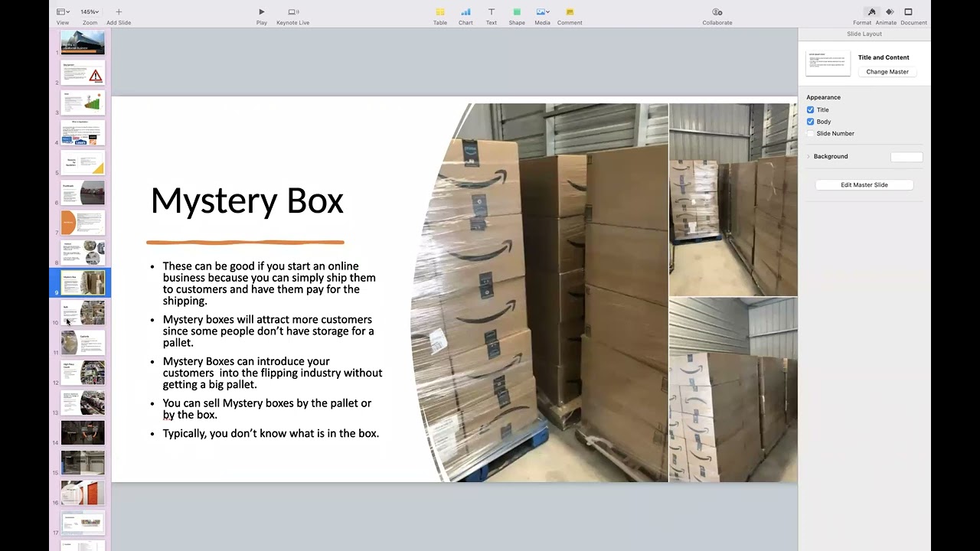Click the orange underline beneath the title
Image resolution: width=980 pixels, height=551 pixels.
(245, 243)
